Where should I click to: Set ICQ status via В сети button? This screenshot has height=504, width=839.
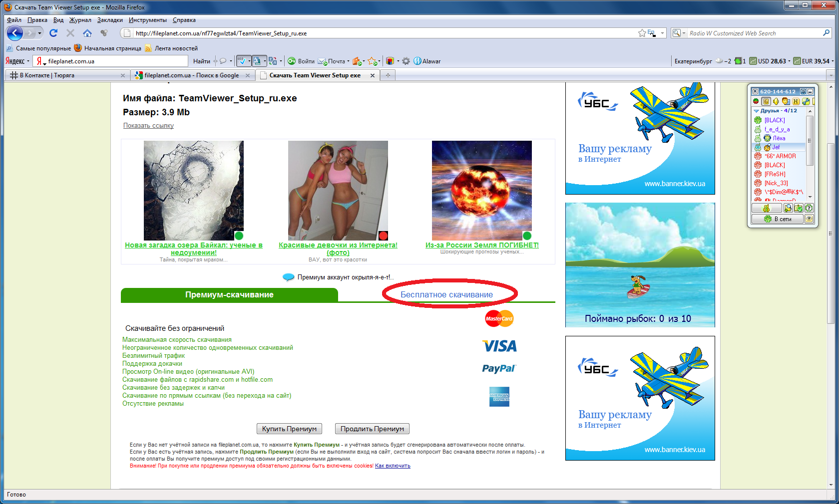[778, 219]
